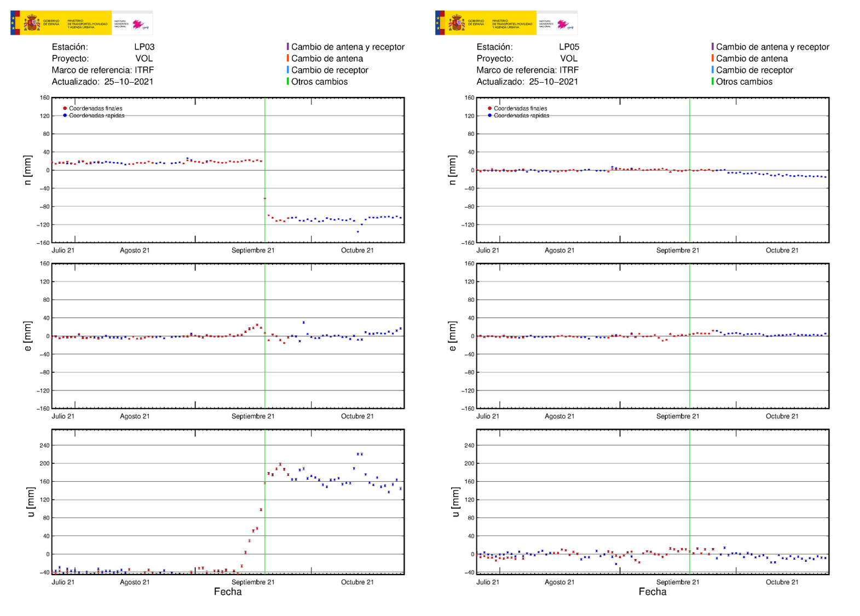Click the 'n [mm]' axis label of LP05
The height and width of the screenshot is (616, 860).
coord(452,170)
